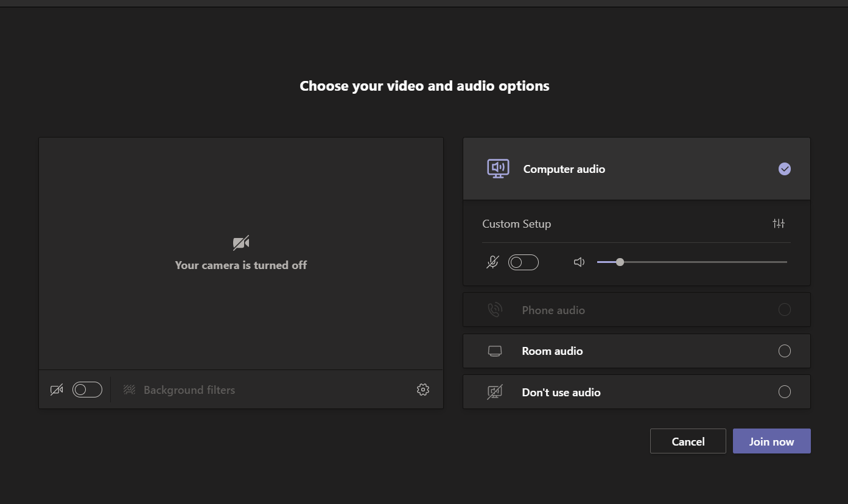
Task: Click the Computer audio monitor icon
Action: (498, 169)
